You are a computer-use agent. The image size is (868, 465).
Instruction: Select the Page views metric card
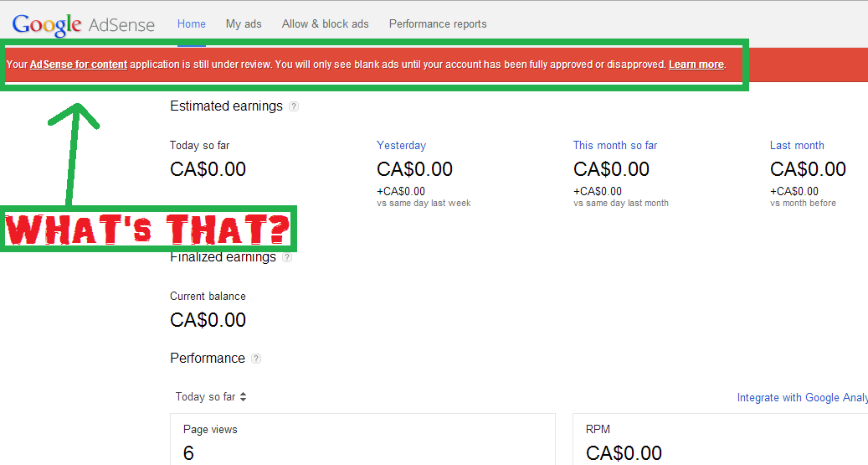(362, 439)
